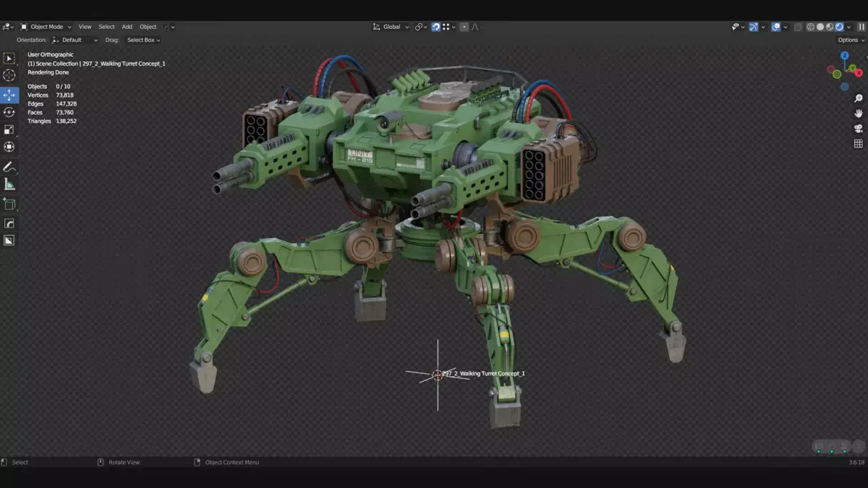Select the Cursor tool

click(x=9, y=75)
